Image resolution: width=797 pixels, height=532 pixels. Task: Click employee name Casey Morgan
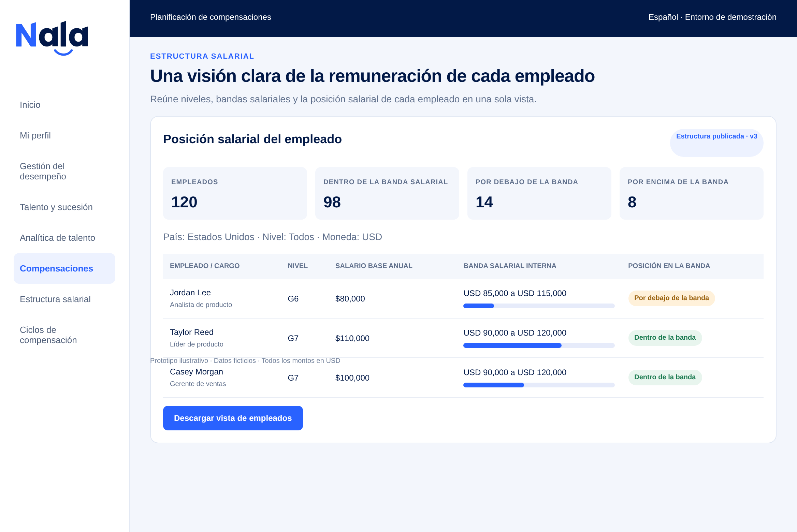(197, 372)
